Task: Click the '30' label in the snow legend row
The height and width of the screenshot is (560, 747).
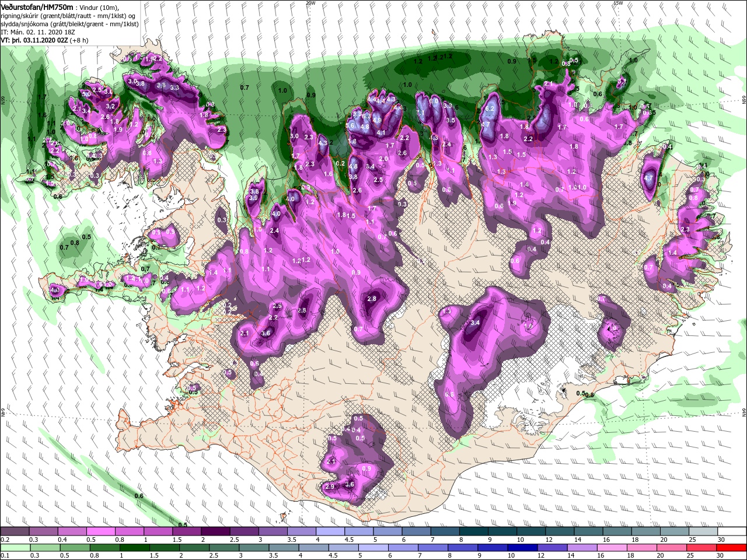Action: (x=721, y=540)
